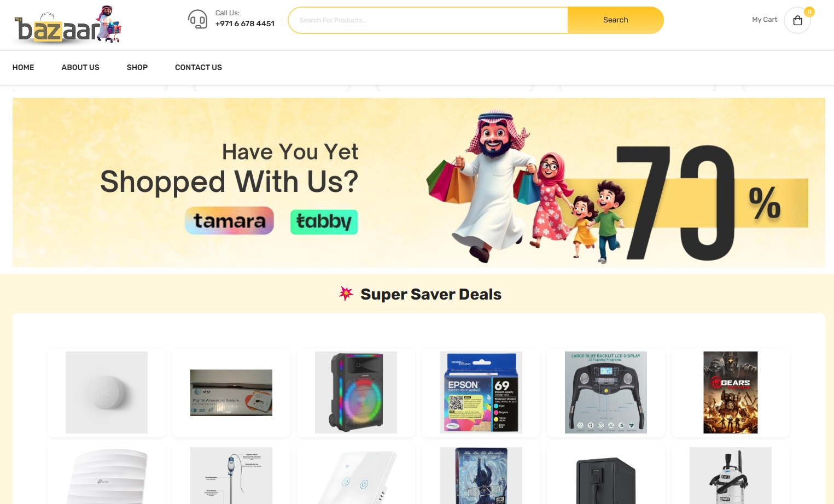The height and width of the screenshot is (504, 834).
Task: Click the cart item count badge
Action: click(x=809, y=11)
